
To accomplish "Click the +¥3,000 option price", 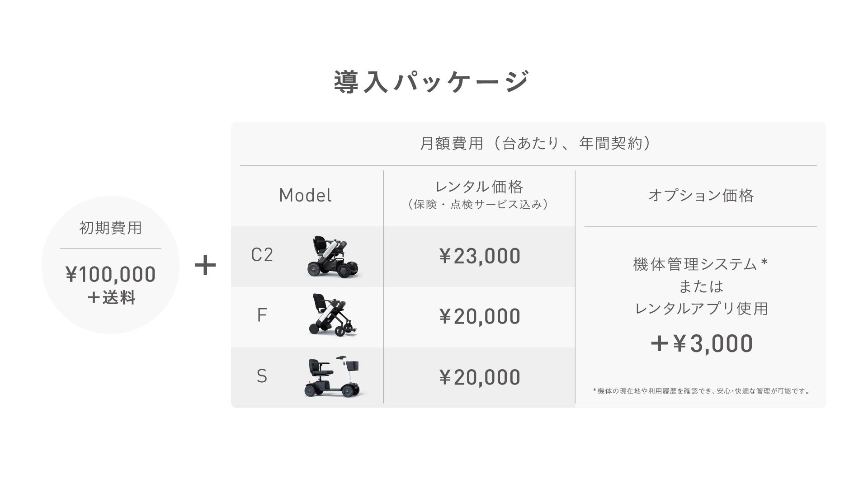I will point(701,343).
